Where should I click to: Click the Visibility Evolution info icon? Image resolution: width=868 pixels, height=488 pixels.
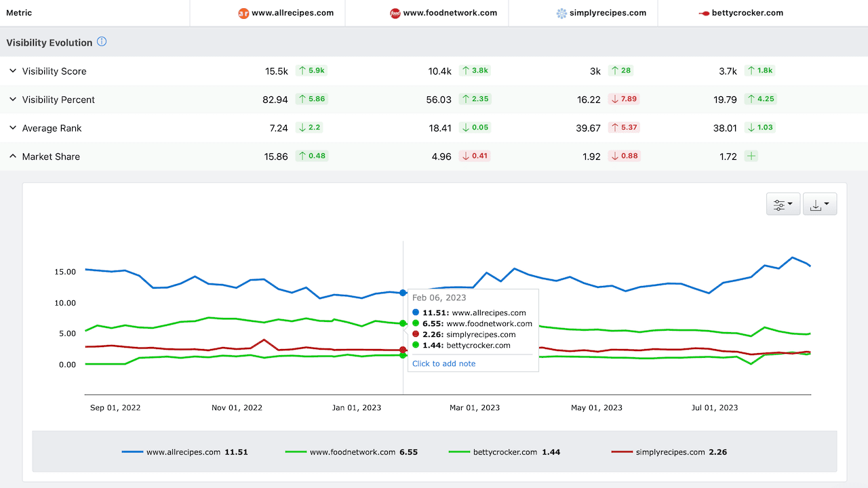click(102, 42)
